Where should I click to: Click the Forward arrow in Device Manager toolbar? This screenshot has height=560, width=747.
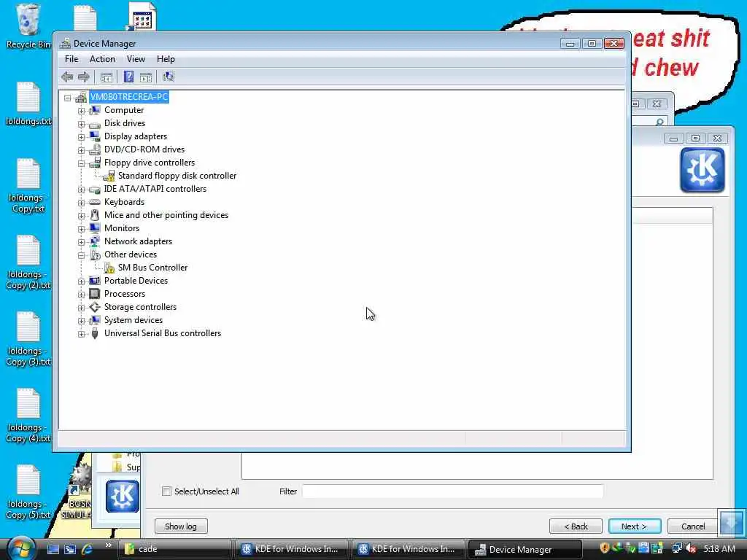[x=84, y=77]
